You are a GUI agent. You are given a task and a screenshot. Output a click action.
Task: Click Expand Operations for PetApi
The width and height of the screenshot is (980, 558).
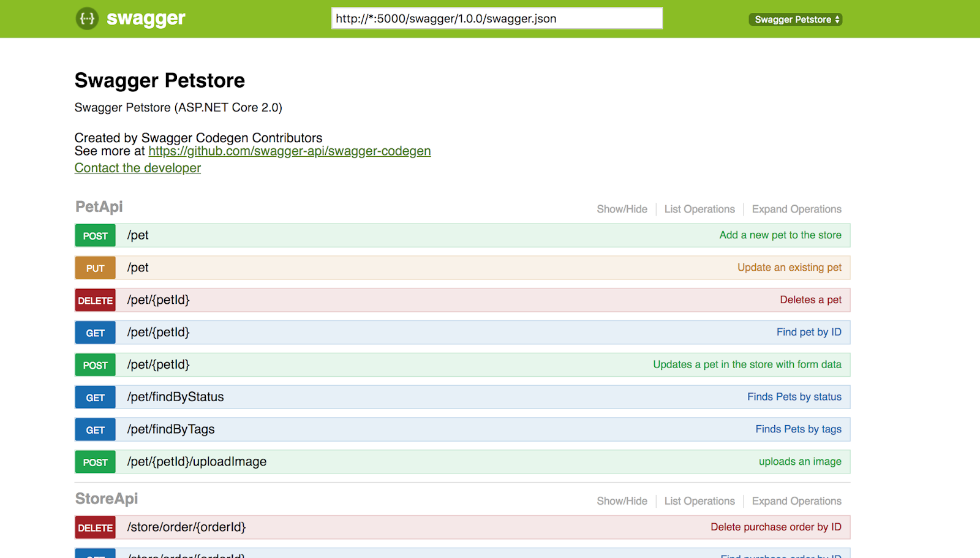pos(797,209)
